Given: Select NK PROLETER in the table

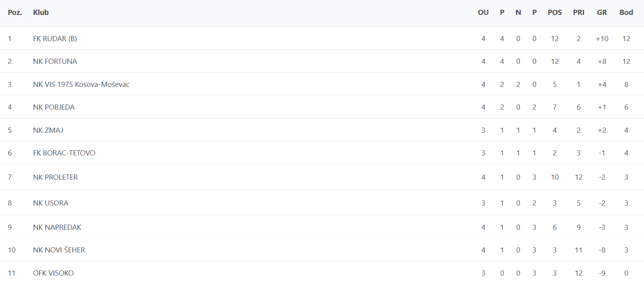Looking at the screenshot, I should click(55, 177).
